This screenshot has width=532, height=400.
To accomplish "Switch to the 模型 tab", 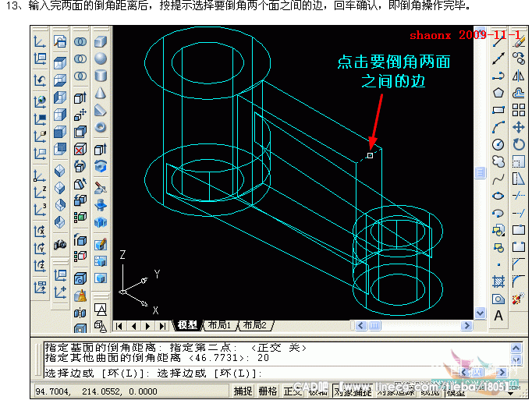I will [187, 325].
